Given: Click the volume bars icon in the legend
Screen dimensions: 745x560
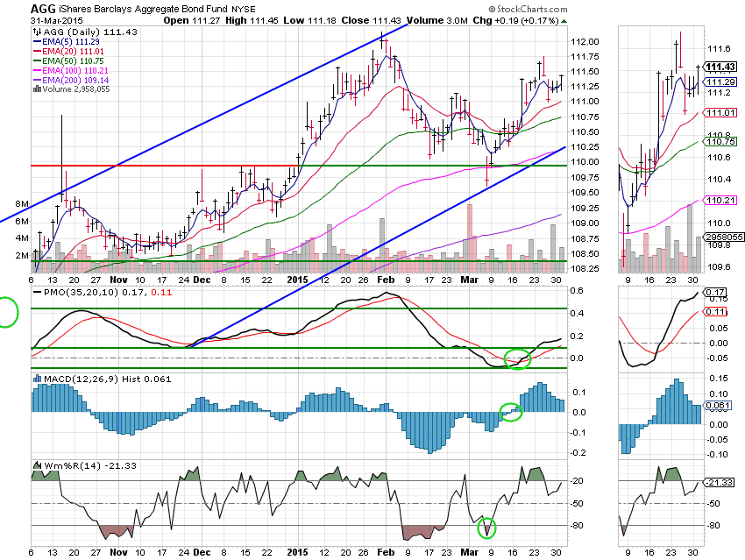Looking at the screenshot, I should point(37,89).
